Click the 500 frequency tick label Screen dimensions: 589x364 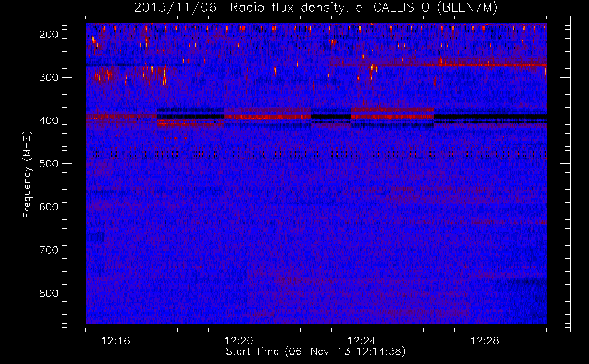(x=49, y=164)
